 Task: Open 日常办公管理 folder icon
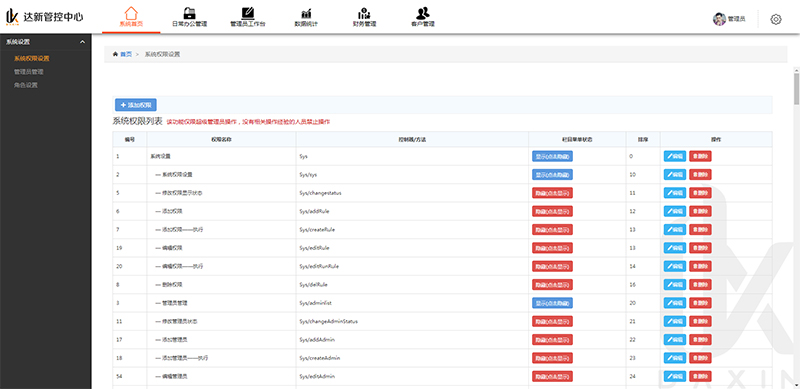189,13
